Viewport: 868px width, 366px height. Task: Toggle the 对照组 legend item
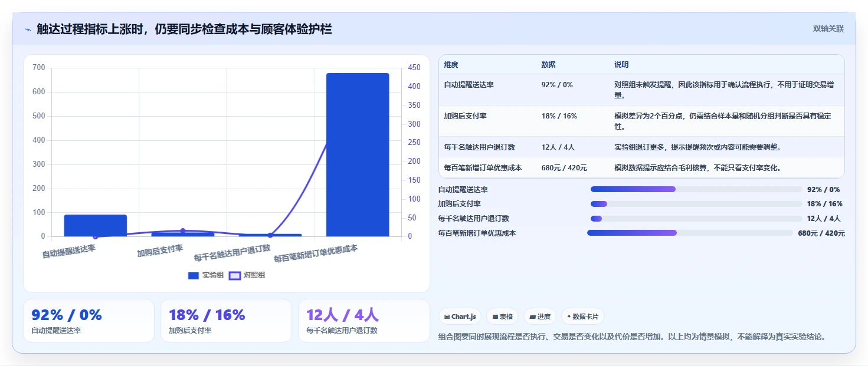247,275
